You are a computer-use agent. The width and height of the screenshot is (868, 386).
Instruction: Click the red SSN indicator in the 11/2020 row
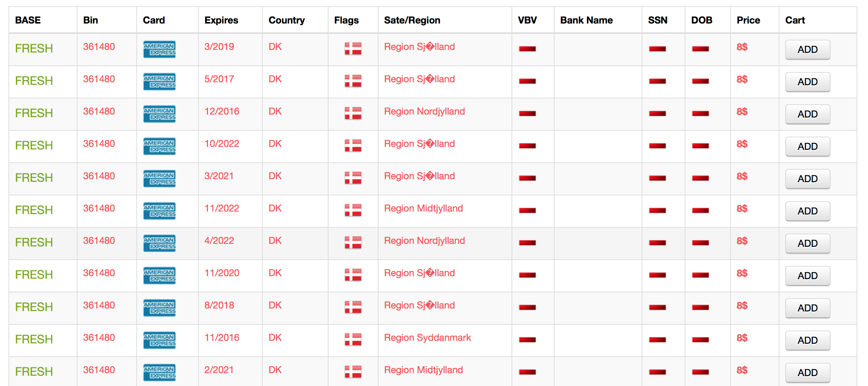(x=657, y=275)
